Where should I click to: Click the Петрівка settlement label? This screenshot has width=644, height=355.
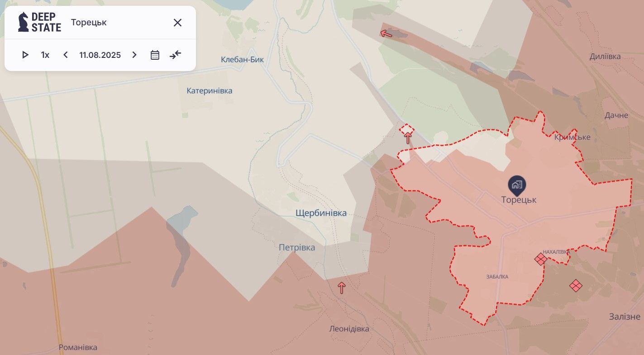[x=297, y=248]
